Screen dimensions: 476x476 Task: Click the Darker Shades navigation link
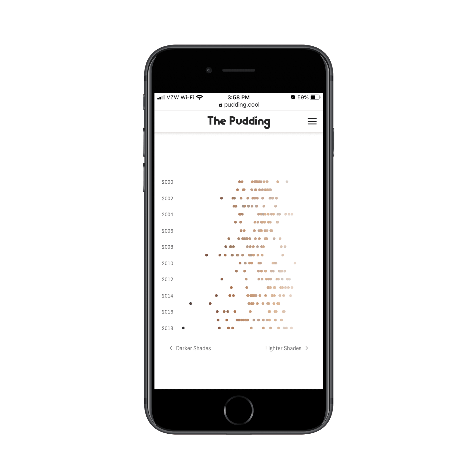point(190,348)
